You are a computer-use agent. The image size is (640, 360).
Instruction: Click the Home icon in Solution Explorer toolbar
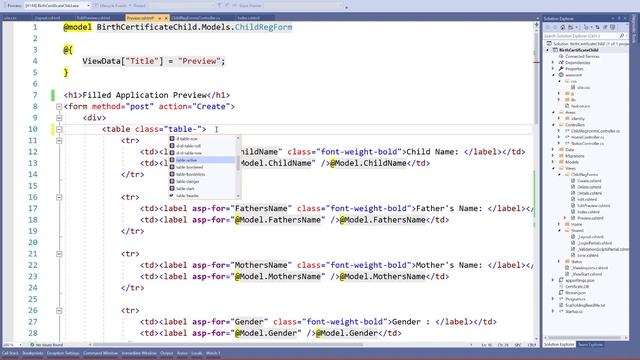pyautogui.click(x=562, y=27)
